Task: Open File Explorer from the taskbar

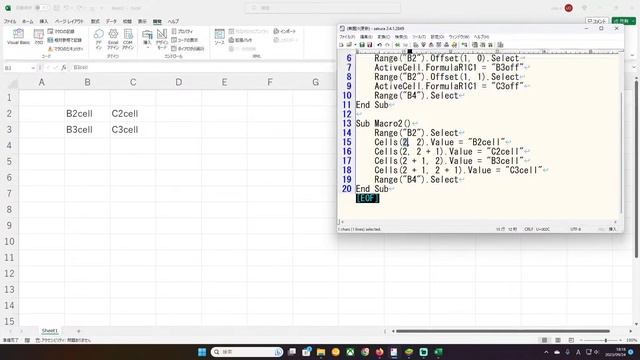Action: click(x=321, y=352)
